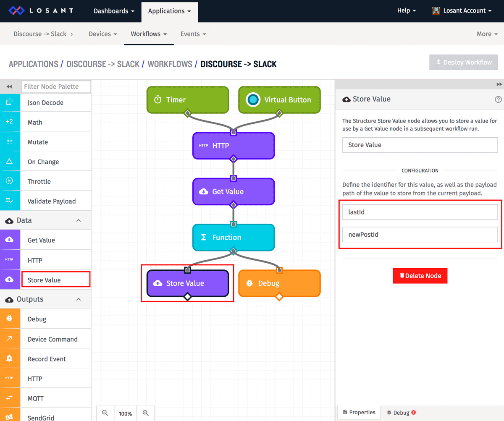504x421 pixels.
Task: Select the Debug node on the canvas
Action: (x=279, y=283)
